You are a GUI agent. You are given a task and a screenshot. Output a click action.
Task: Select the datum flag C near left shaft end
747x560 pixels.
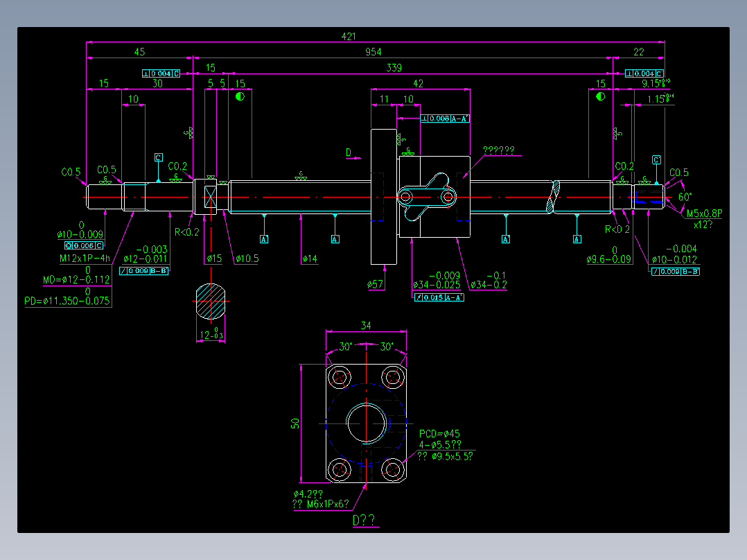pyautogui.click(x=158, y=158)
